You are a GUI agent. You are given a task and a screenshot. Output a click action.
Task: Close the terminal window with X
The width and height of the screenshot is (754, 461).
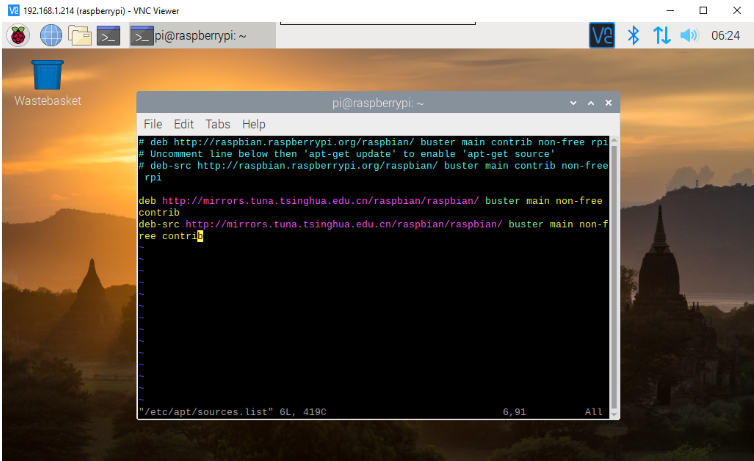tap(608, 103)
